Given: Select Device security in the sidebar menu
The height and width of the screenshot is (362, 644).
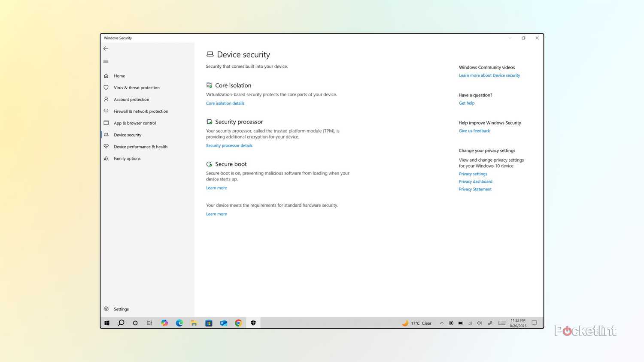Looking at the screenshot, I should (x=128, y=135).
